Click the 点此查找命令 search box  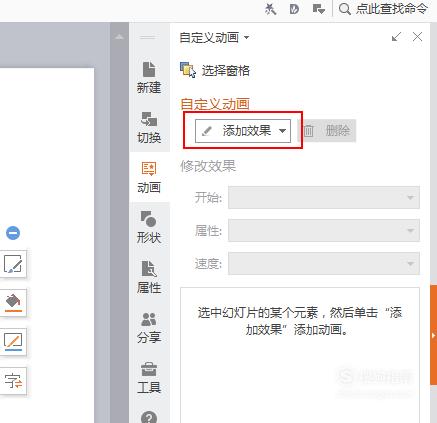383,9
